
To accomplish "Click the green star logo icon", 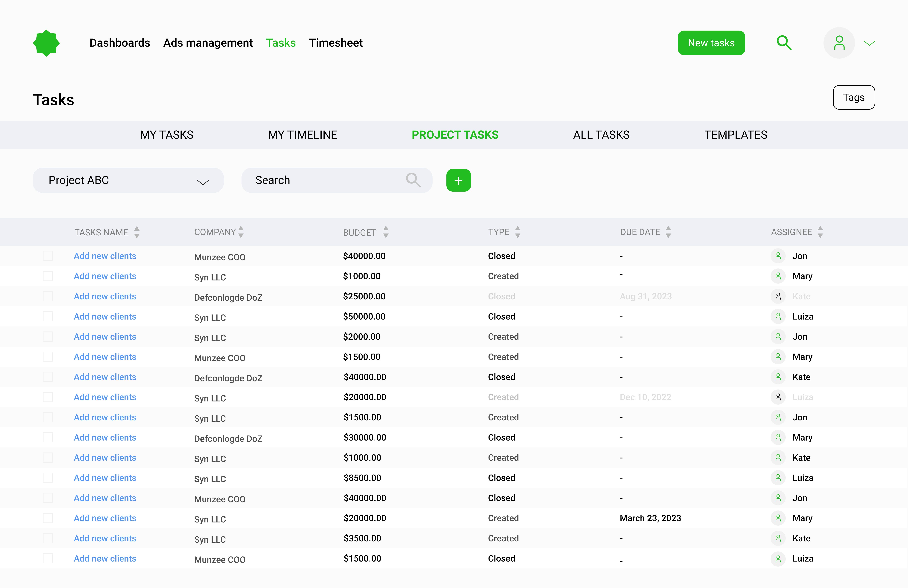I will 46,43.
